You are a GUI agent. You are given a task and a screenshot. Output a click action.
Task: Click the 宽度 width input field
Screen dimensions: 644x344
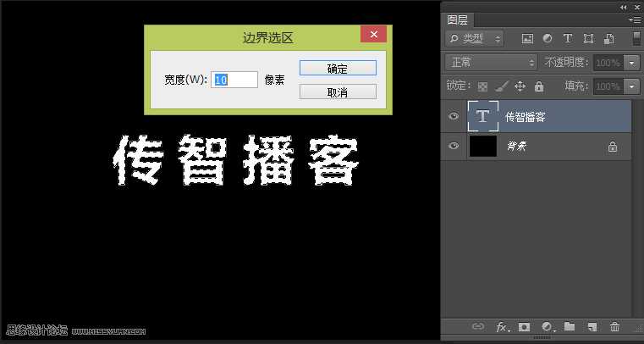pyautogui.click(x=234, y=79)
